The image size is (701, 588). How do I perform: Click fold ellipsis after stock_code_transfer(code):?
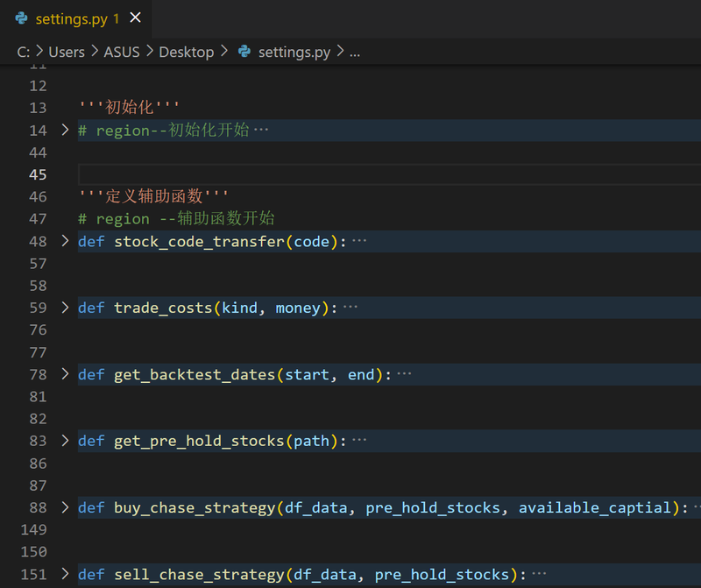359,241
